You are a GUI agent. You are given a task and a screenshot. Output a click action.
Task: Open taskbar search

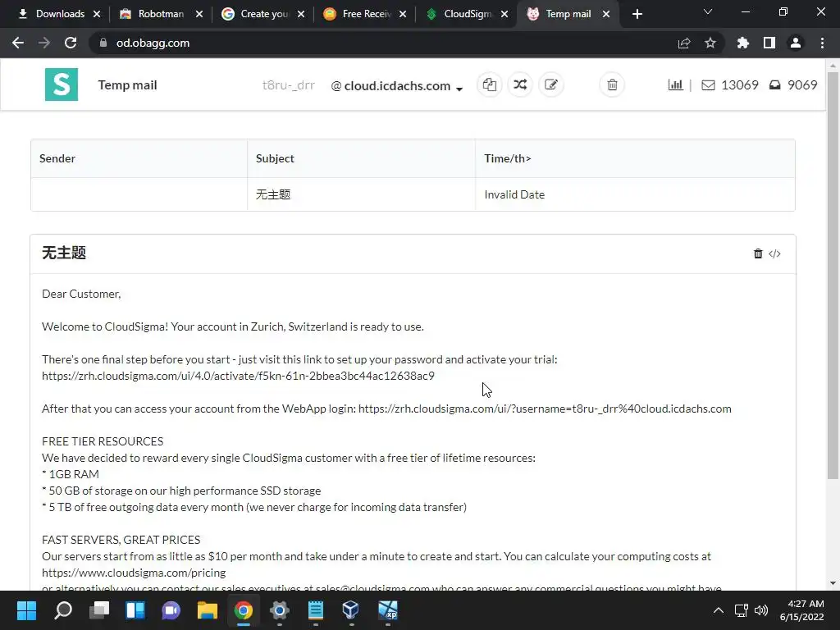coord(63,610)
